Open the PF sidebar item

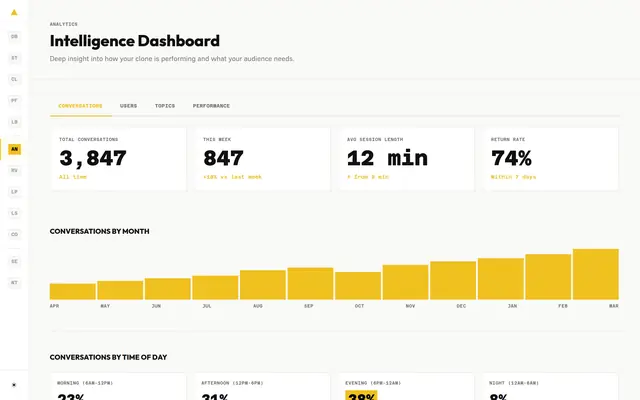pos(14,100)
